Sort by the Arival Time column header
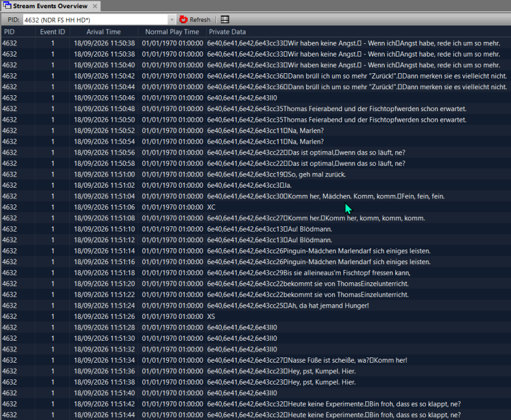Image resolution: width=511 pixels, height=420 pixels. [x=104, y=32]
